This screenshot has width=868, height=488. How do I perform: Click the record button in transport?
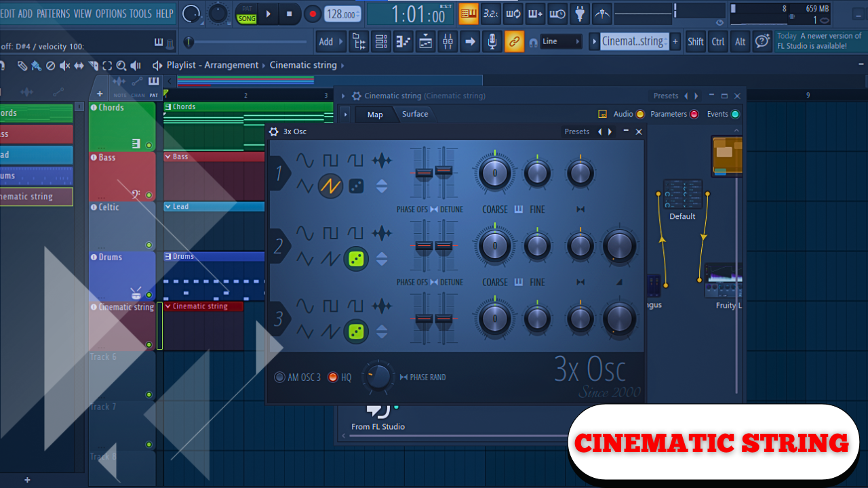point(313,14)
